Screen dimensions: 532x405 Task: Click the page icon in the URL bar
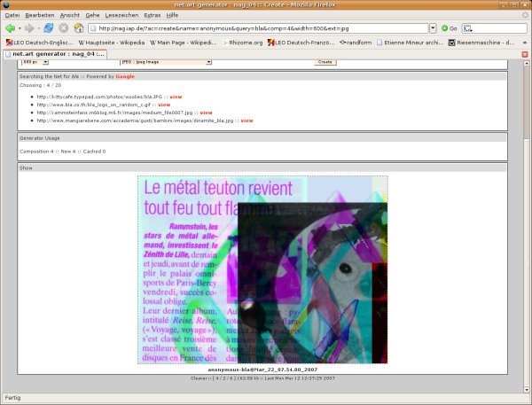93,28
